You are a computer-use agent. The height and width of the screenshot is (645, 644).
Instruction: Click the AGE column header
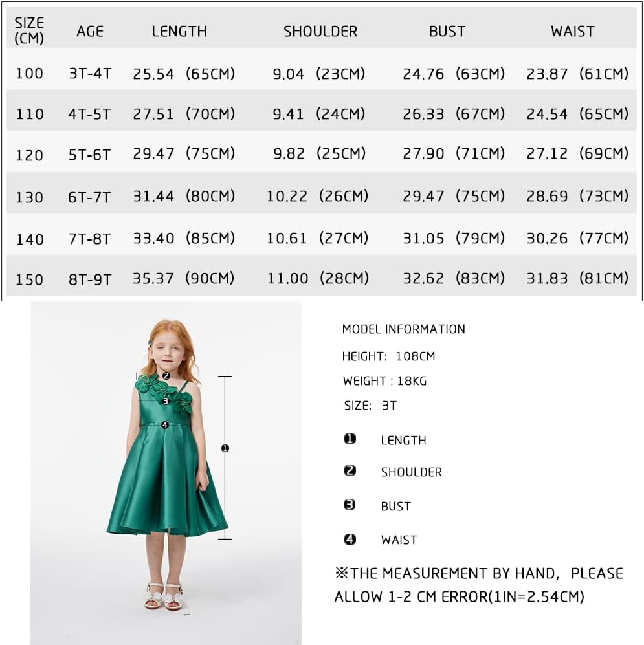(90, 31)
